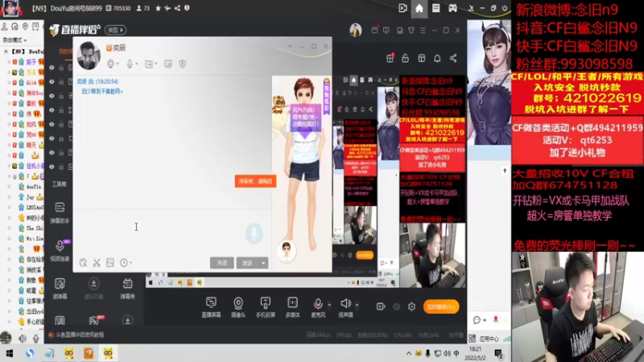Toggle lock on the second source layer
The image size is (644, 362).
tap(61, 82)
